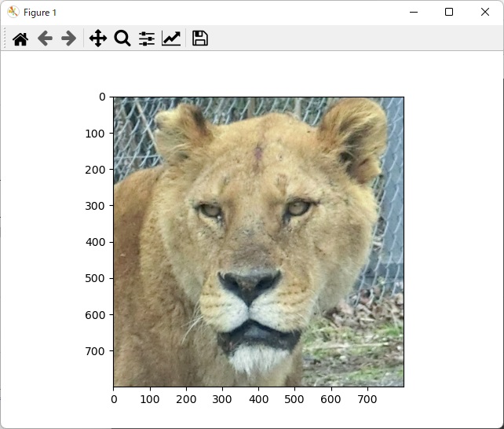Click the lion's white chin fur

[250, 359]
